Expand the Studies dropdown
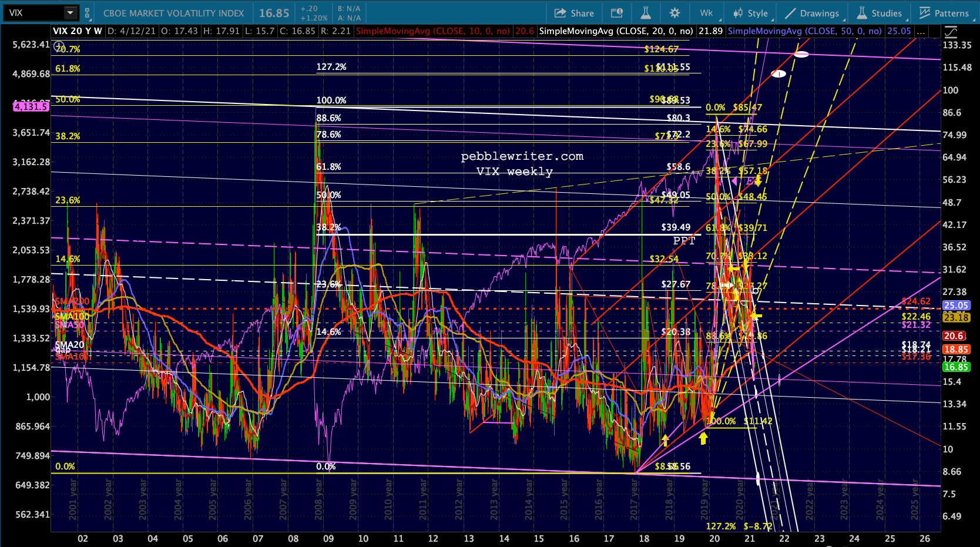Image resolution: width=980 pixels, height=547 pixels. coord(879,13)
